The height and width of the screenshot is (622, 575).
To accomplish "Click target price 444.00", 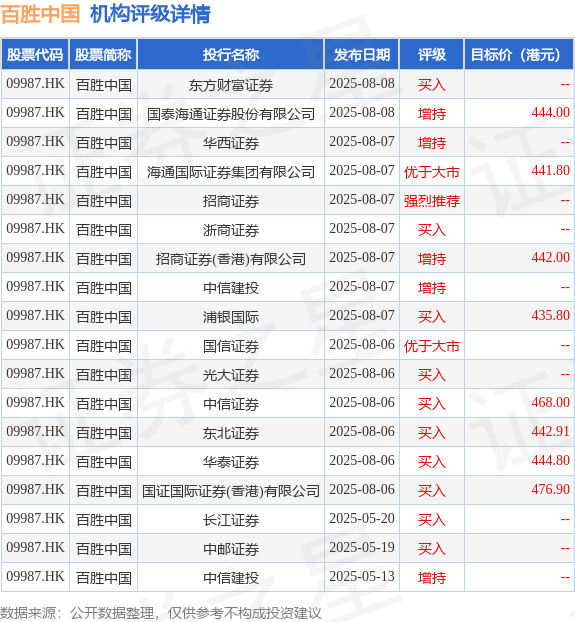I will coord(550,113).
